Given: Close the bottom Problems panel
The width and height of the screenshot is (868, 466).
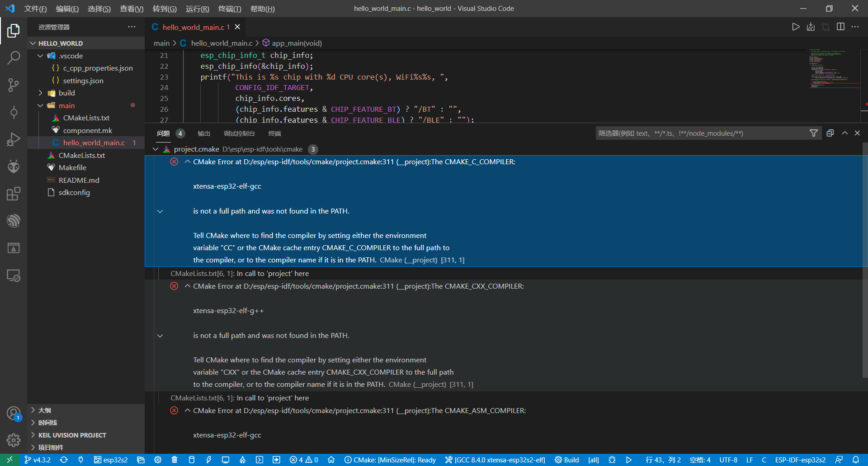Looking at the screenshot, I should (857, 133).
